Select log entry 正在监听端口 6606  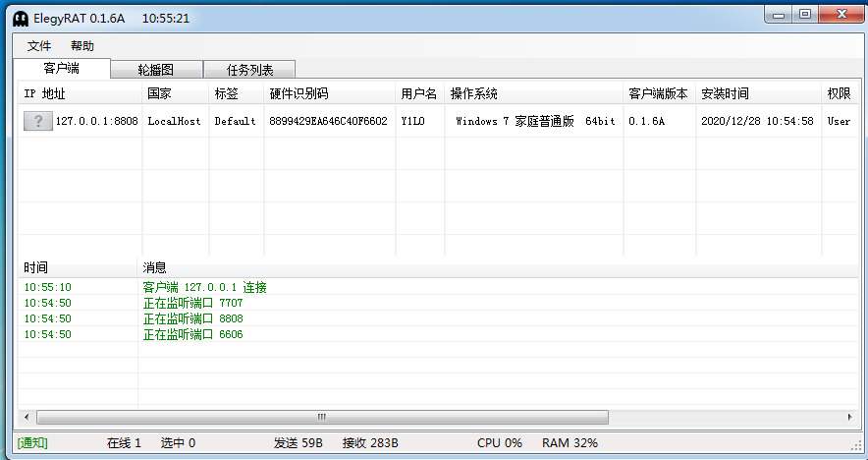tap(192, 334)
